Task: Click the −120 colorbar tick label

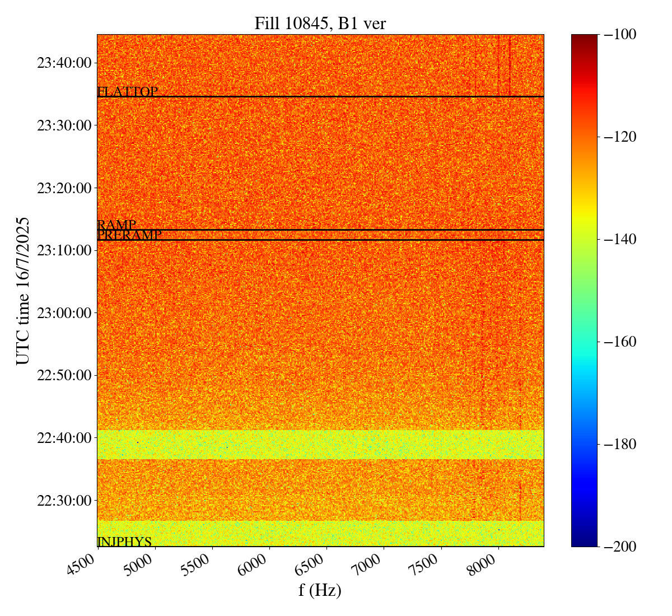Action: [x=620, y=137]
